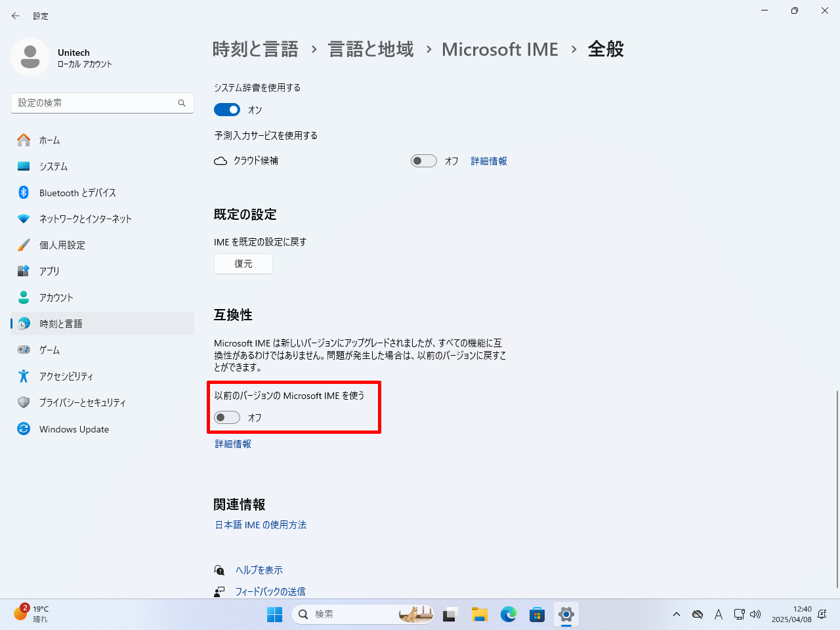Go to 言語と地域 breadcrumb
The width and height of the screenshot is (840, 630).
pos(371,49)
